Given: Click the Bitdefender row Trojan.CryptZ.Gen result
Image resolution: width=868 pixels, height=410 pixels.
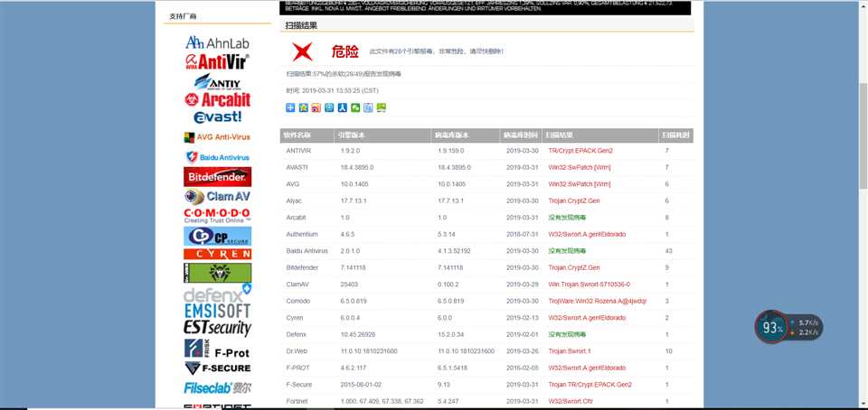Looking at the screenshot, I should point(573,267).
